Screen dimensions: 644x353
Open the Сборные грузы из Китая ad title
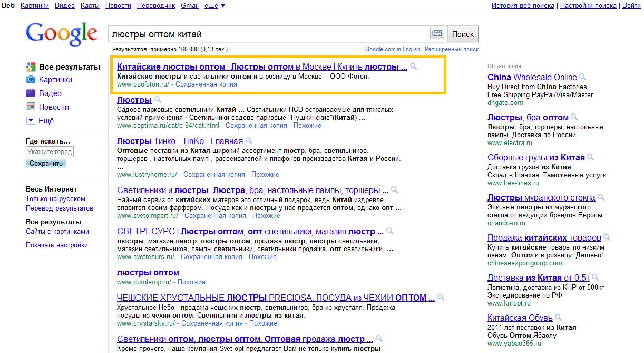click(536, 158)
